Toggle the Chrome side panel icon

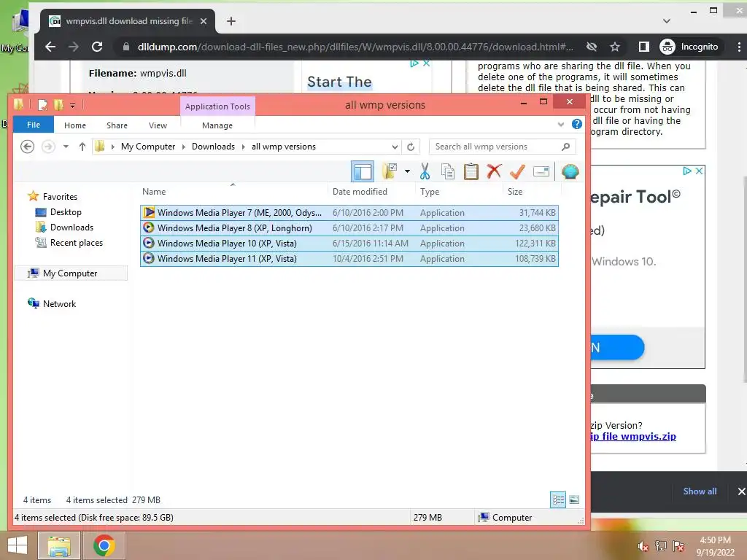click(643, 47)
